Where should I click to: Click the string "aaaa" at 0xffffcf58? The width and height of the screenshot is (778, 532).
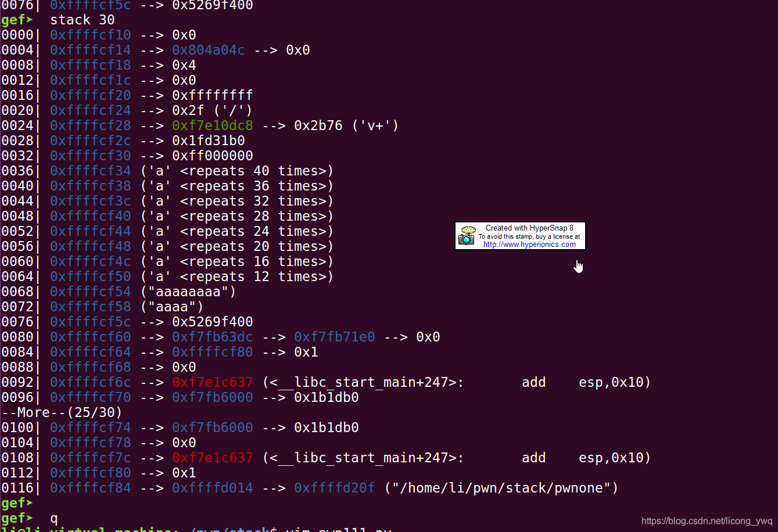pyautogui.click(x=172, y=307)
